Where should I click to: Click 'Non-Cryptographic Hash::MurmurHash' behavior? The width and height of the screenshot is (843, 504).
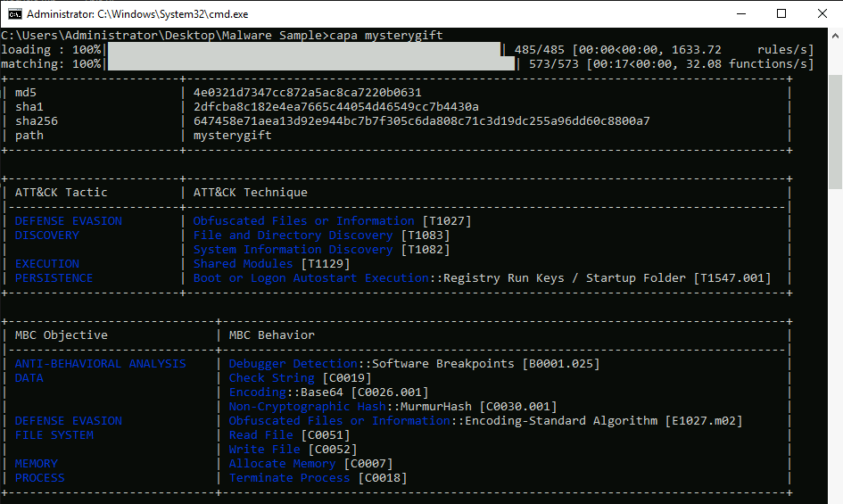(350, 407)
